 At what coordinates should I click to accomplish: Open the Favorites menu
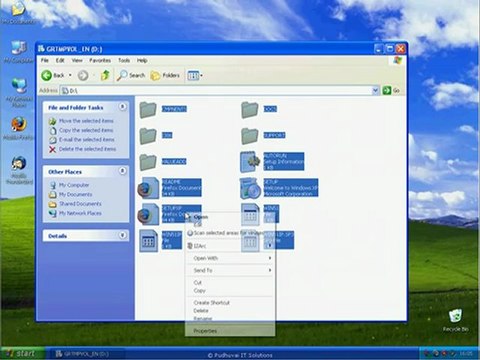click(100, 60)
